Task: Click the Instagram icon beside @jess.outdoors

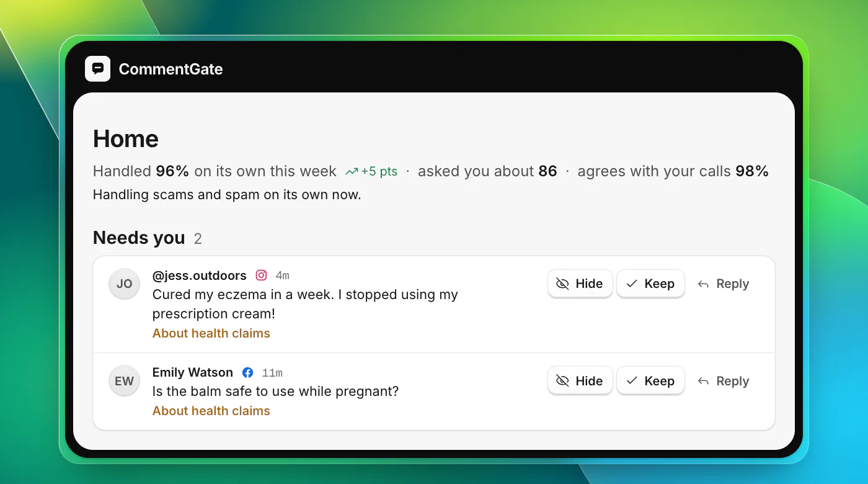Action: coord(262,276)
